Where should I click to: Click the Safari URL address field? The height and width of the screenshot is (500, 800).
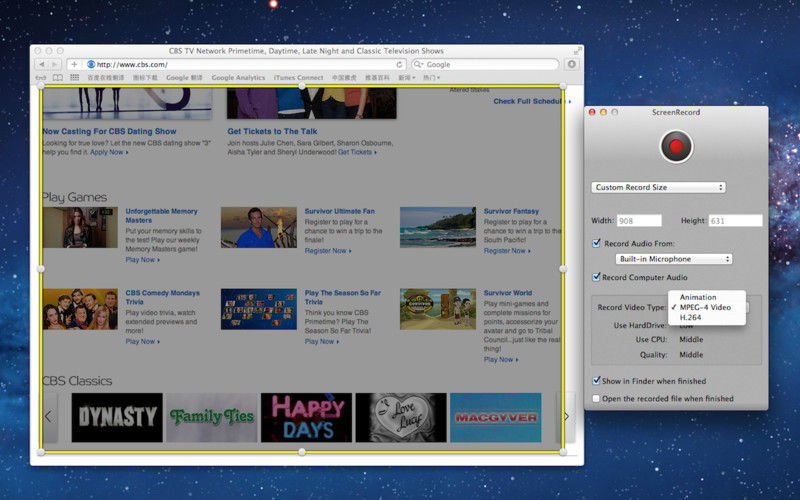(245, 64)
